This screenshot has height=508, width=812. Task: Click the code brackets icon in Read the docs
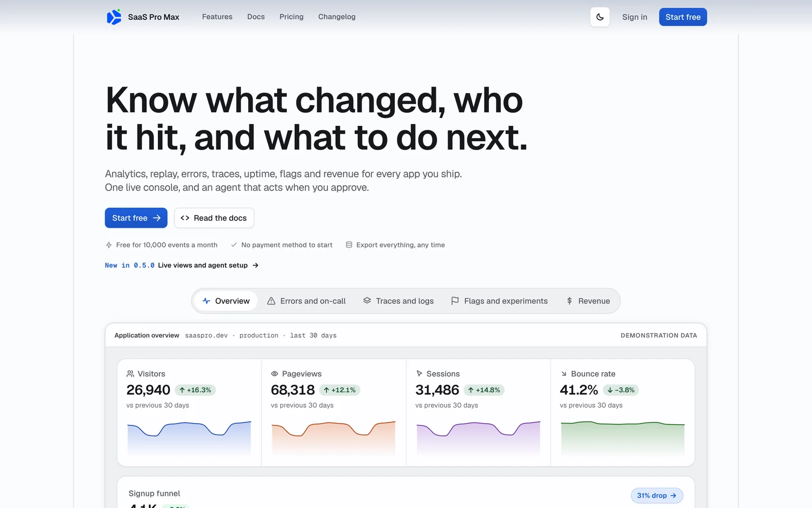pyautogui.click(x=185, y=218)
